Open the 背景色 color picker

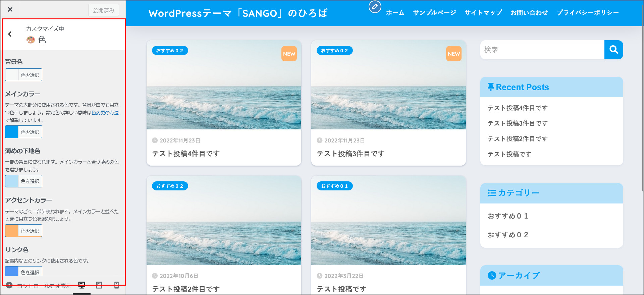click(x=23, y=75)
